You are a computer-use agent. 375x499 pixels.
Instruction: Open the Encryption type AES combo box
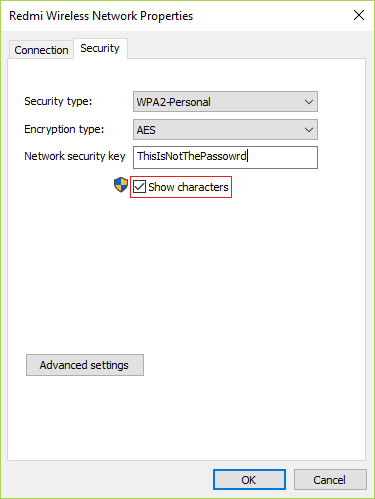tap(225, 130)
